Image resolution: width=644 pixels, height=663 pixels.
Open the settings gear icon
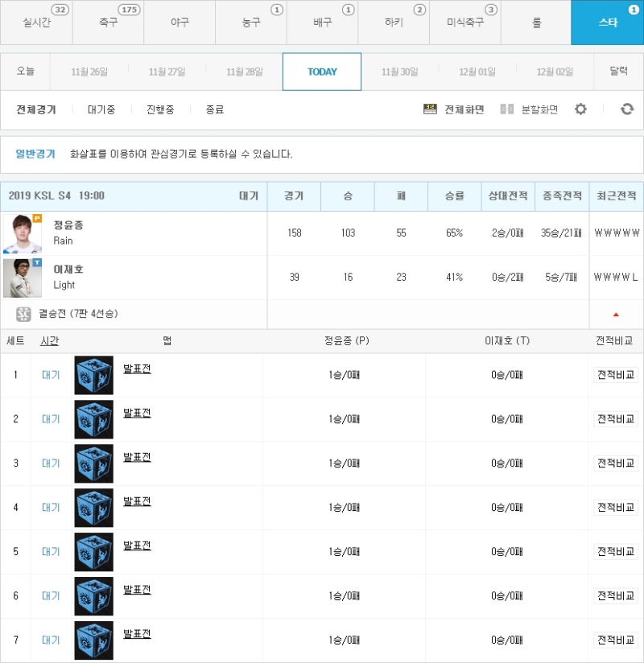point(580,109)
